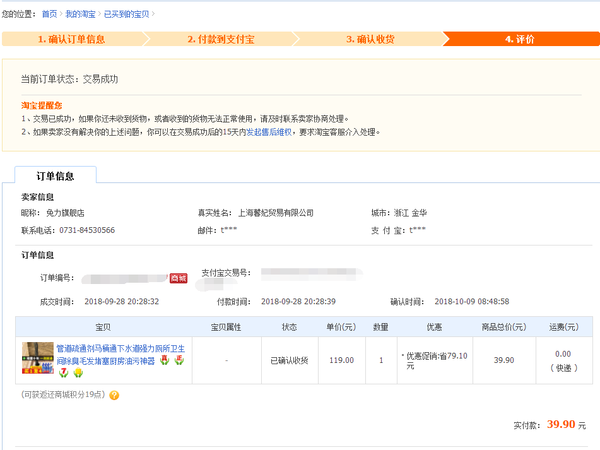Open the 管道疏通剂 product title link

[x=121, y=354]
